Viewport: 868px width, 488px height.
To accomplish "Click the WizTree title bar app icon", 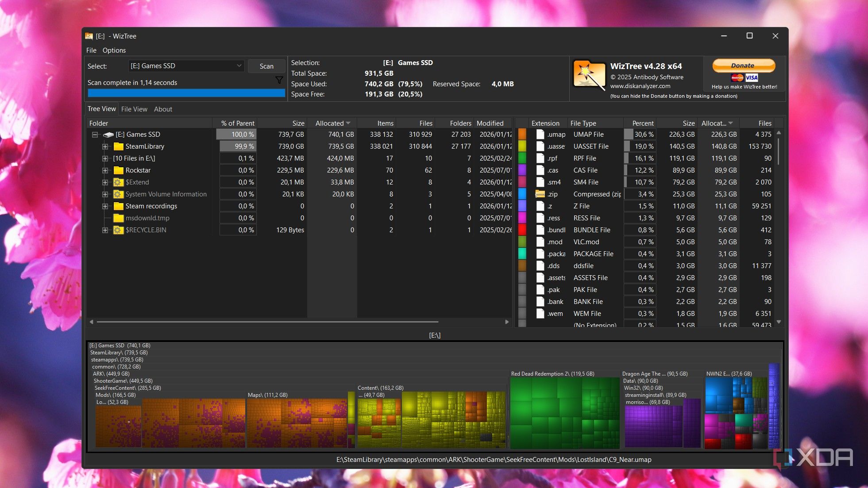I will pos(89,36).
